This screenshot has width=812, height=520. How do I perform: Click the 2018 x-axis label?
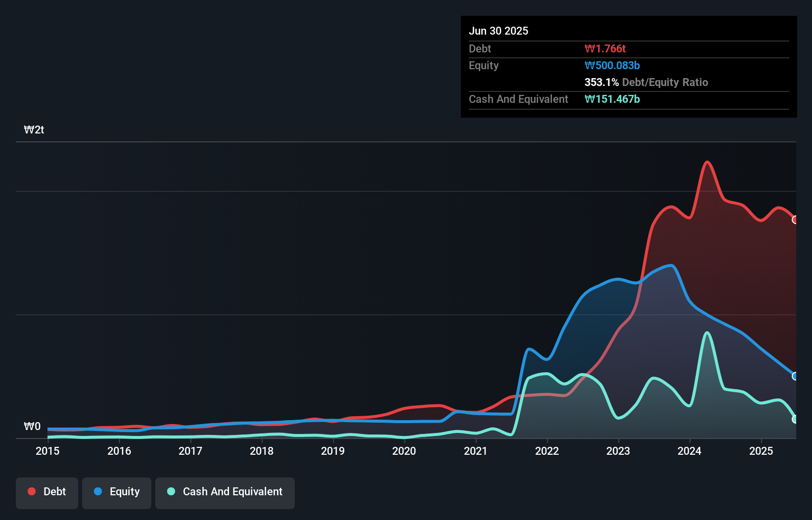pos(262,451)
